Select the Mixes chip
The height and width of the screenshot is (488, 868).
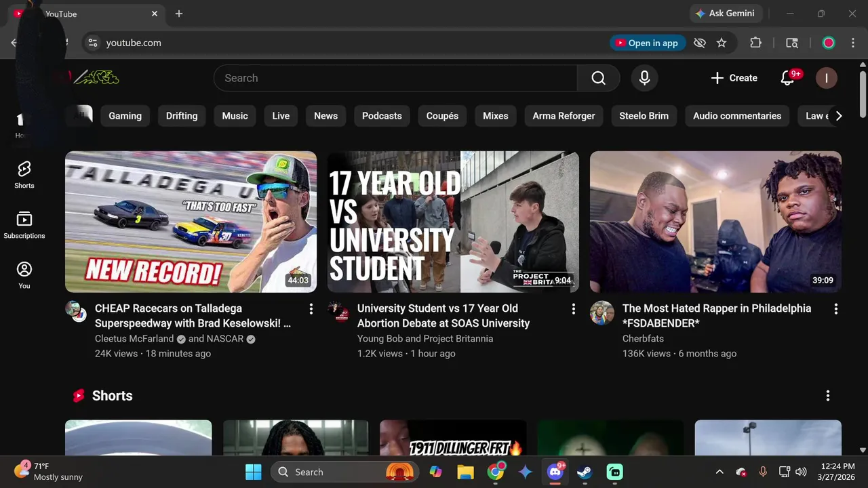496,116
